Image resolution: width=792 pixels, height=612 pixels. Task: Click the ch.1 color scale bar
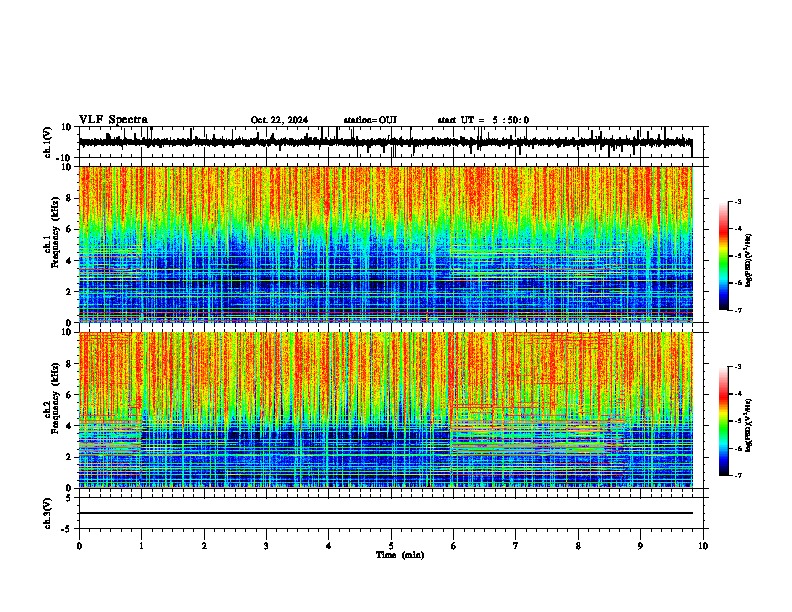[x=723, y=256]
